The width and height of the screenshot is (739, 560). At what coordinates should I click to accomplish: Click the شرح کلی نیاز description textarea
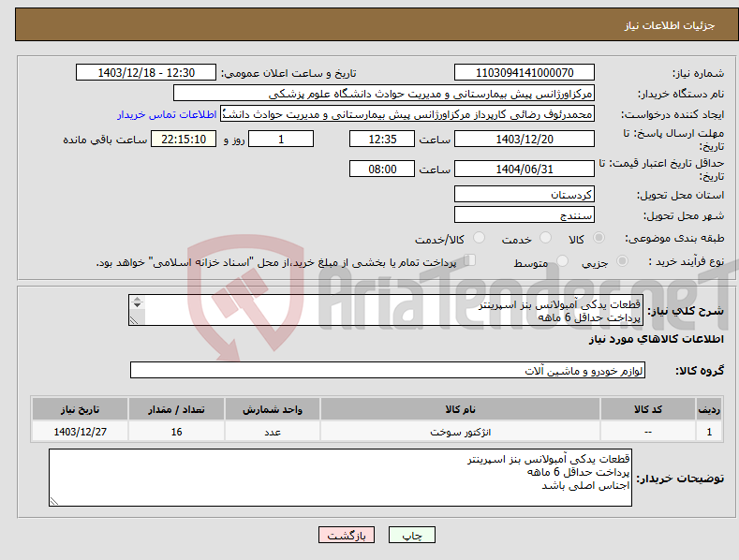(386, 310)
